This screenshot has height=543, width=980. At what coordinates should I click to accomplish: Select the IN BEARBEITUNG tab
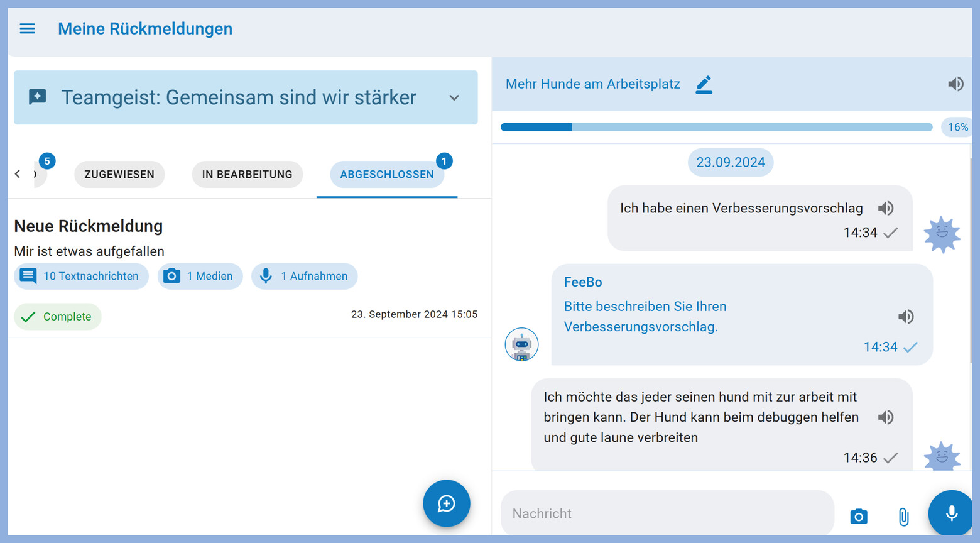click(247, 174)
